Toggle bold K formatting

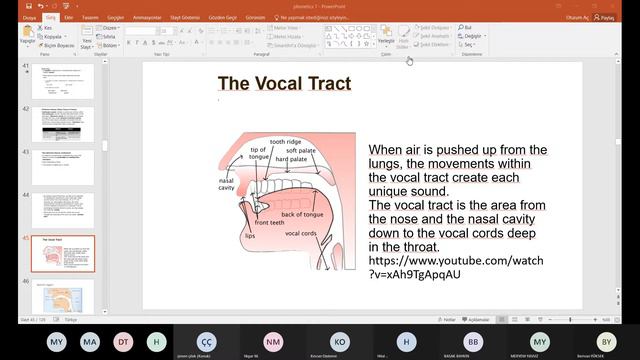[129, 42]
